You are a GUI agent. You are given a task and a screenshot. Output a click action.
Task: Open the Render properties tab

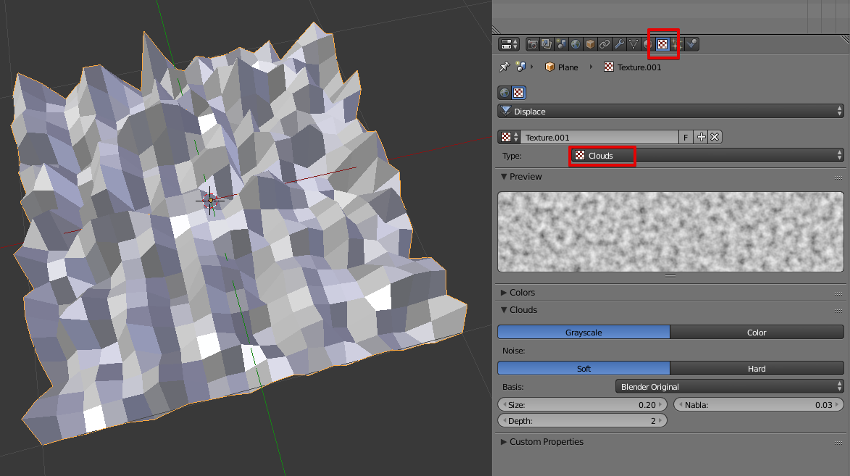[x=533, y=44]
